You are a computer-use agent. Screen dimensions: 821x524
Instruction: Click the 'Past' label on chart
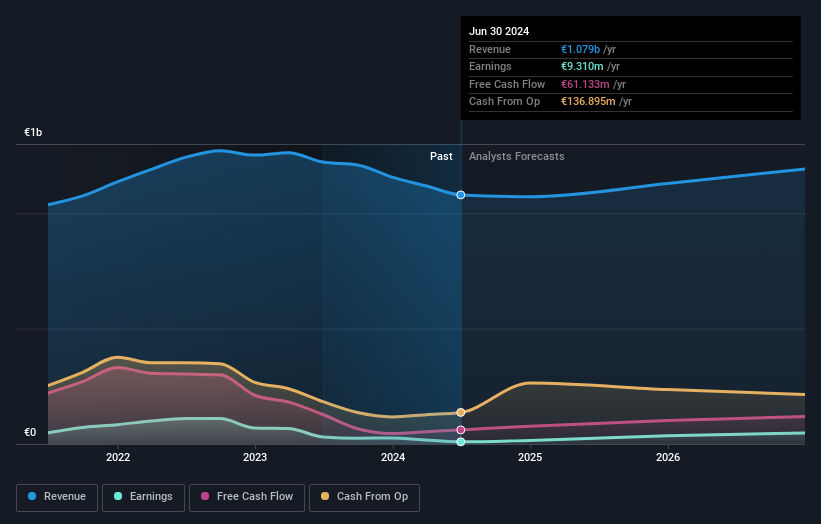pyautogui.click(x=441, y=156)
